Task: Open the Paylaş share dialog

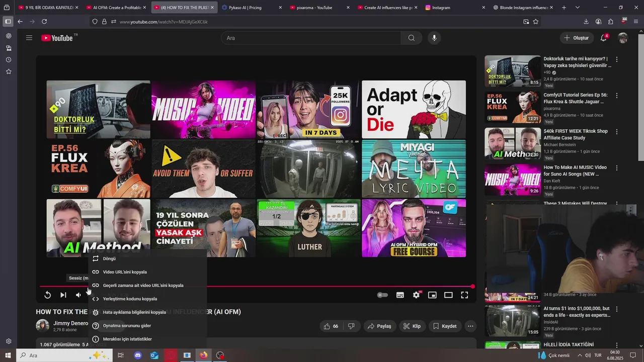Action: pyautogui.click(x=379, y=326)
